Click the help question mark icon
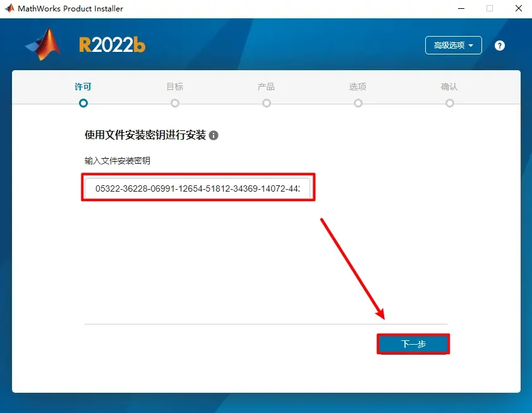Viewport: 532px width, 413px height. pyautogui.click(x=499, y=46)
